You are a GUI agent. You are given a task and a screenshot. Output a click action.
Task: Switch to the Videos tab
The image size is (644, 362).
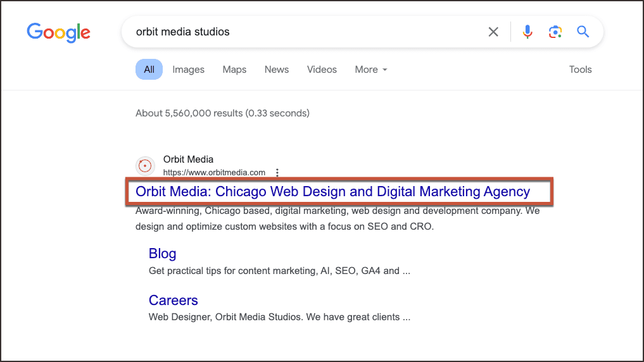322,70
